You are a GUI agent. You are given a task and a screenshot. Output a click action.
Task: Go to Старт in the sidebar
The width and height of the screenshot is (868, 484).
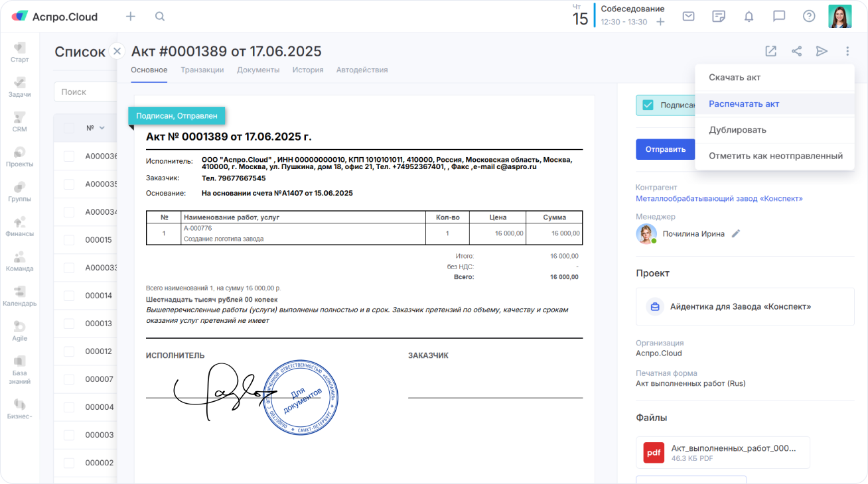tap(19, 52)
